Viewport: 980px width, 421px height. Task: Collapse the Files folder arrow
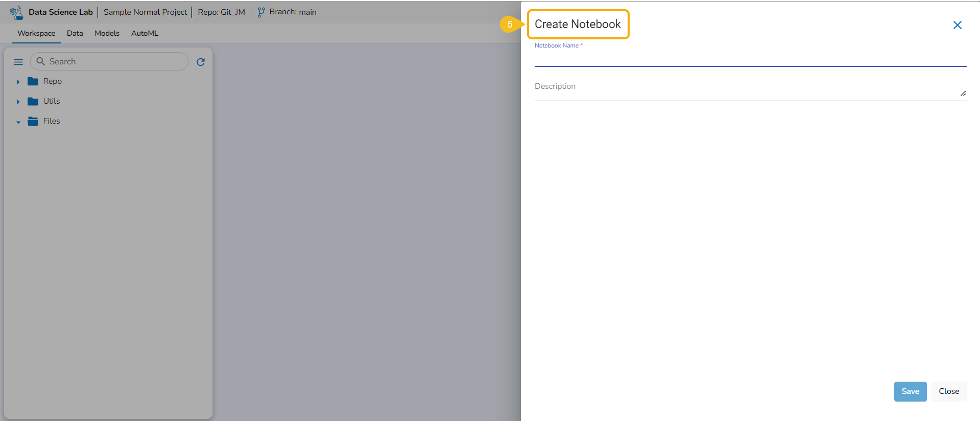tap(18, 122)
